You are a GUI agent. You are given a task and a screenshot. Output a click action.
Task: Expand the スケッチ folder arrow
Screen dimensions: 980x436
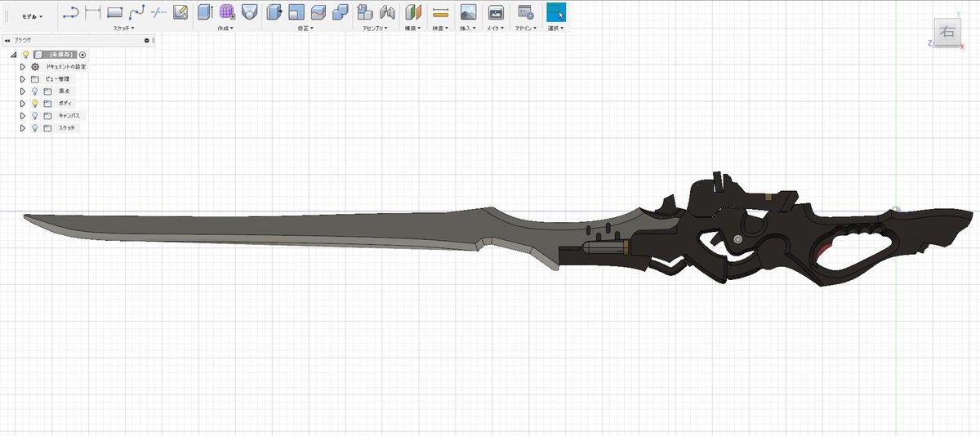[x=23, y=128]
